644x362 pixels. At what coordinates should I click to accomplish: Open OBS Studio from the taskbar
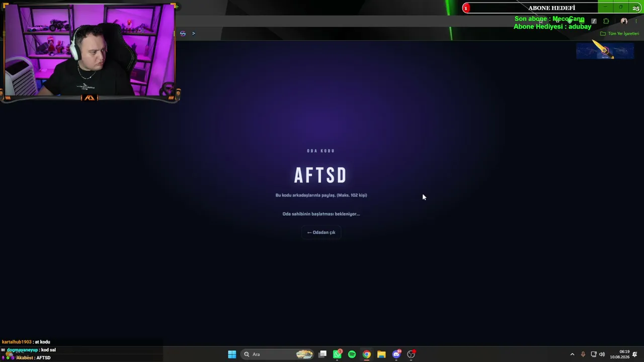pos(411,354)
